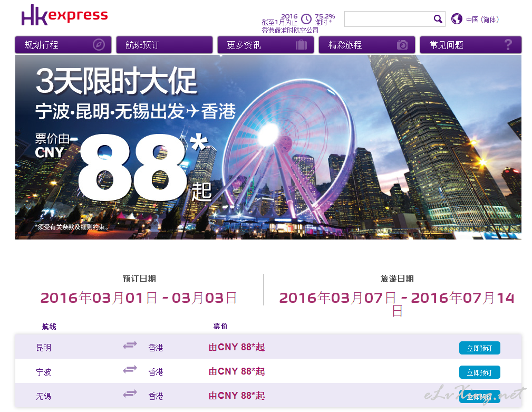Book the 昆明 to 香港 flight with 立即预订

tap(479, 348)
